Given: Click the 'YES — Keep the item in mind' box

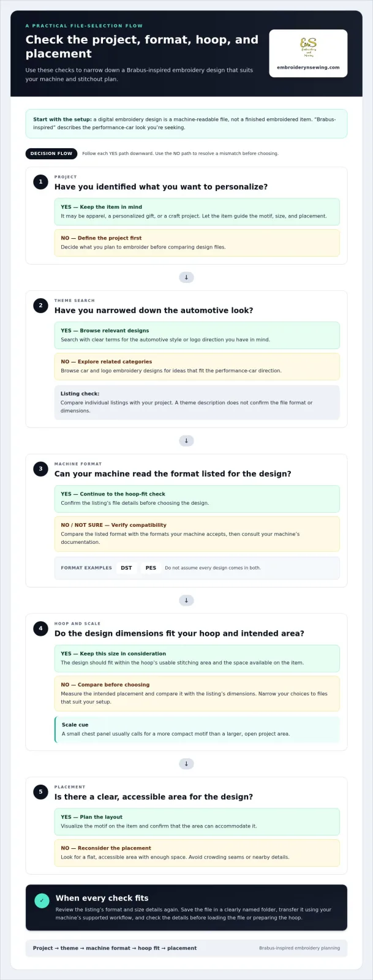Looking at the screenshot, I should [x=197, y=212].
